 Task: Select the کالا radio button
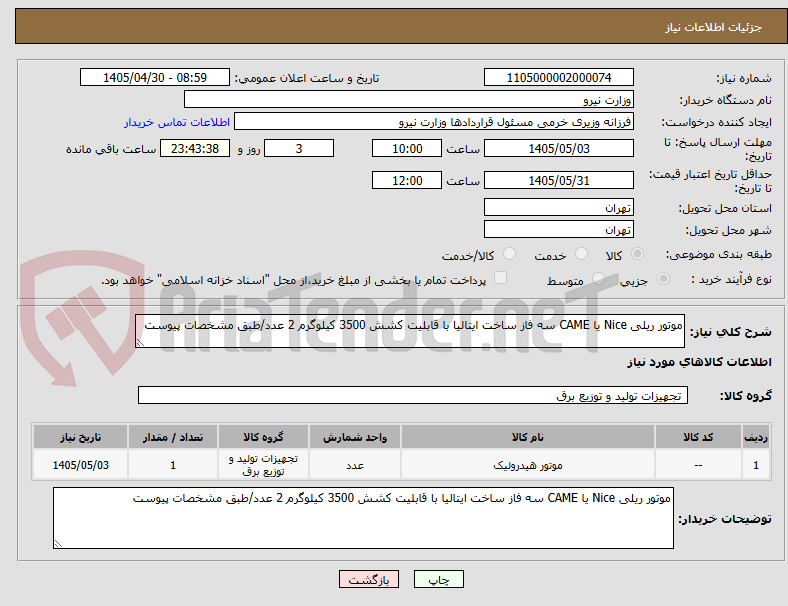point(637,254)
